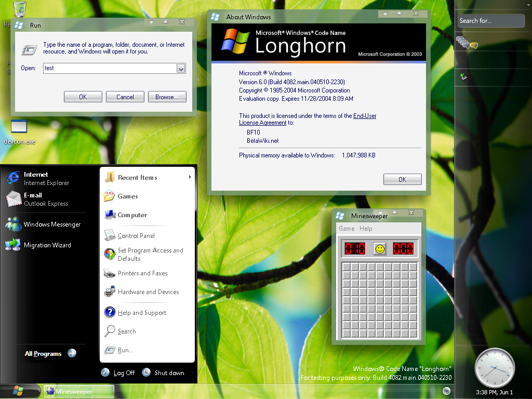Open Help and Support
This screenshot has width=532, height=399.
click(141, 313)
